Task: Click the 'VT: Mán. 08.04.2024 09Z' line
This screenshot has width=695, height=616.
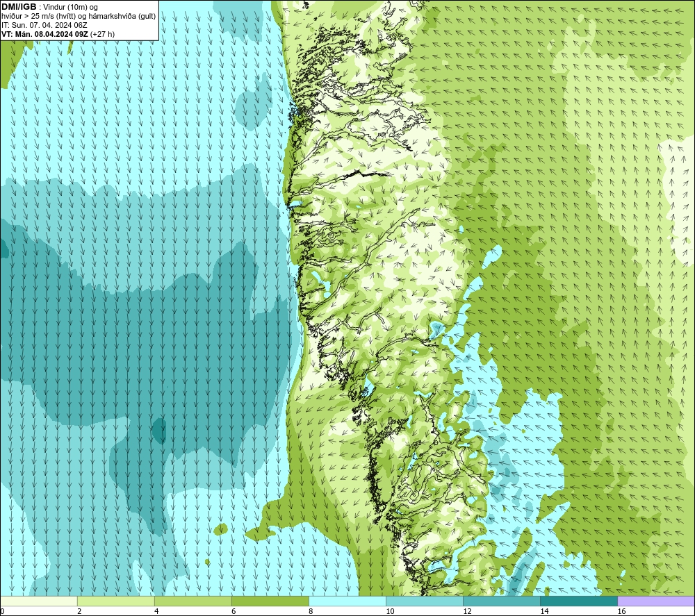Action: click(x=58, y=34)
